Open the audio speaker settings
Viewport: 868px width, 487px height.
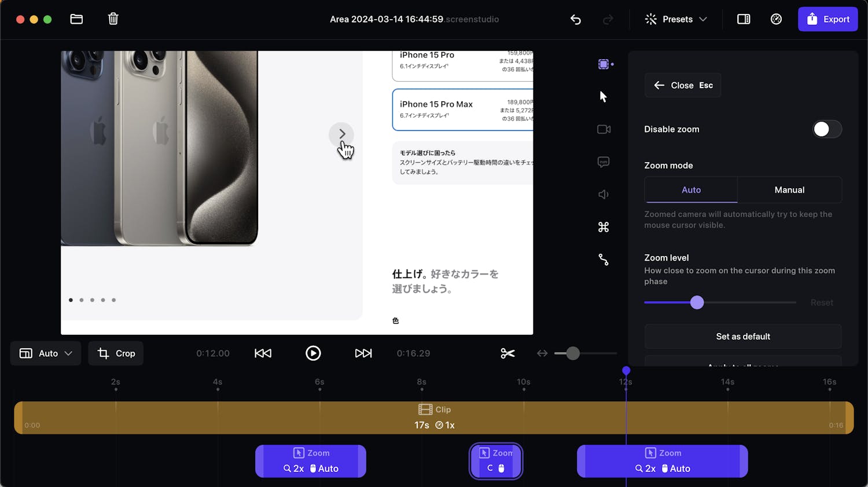604,195
